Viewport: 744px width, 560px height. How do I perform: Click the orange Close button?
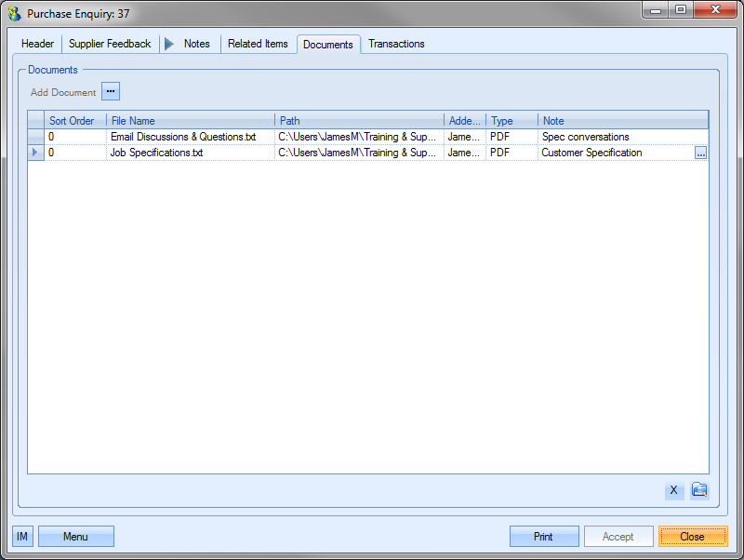693,536
